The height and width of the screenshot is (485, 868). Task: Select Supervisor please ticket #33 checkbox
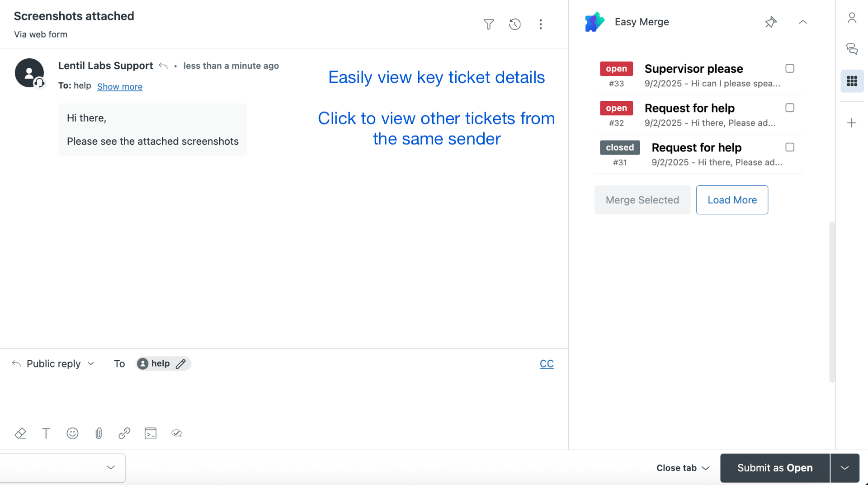(789, 68)
